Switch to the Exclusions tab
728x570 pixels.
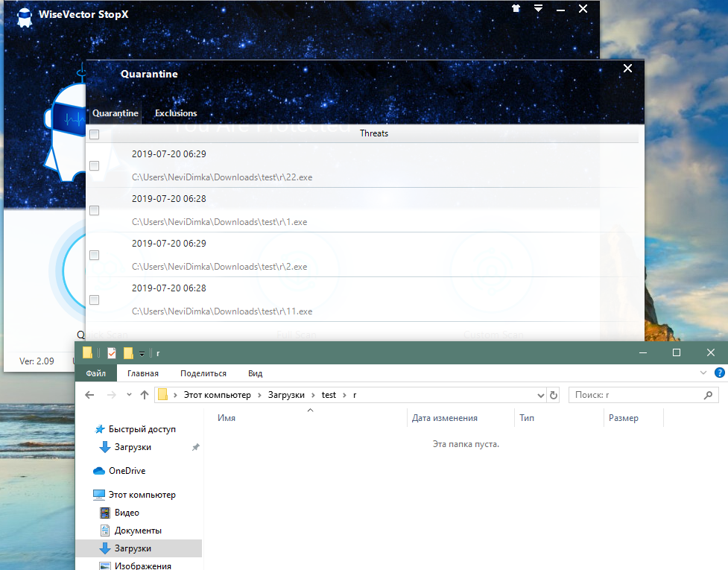tap(176, 113)
